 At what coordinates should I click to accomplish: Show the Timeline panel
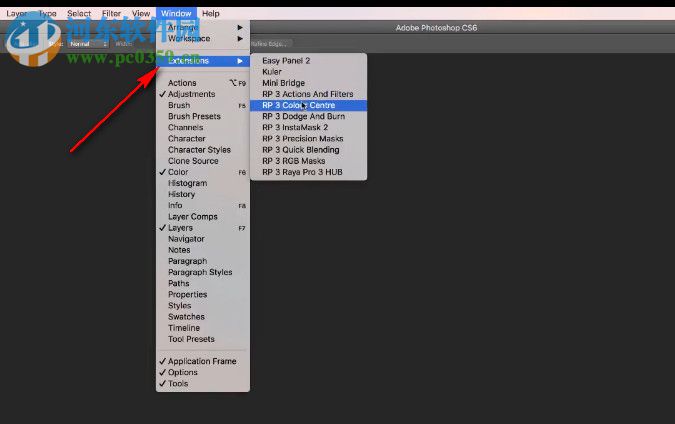[x=203, y=328]
